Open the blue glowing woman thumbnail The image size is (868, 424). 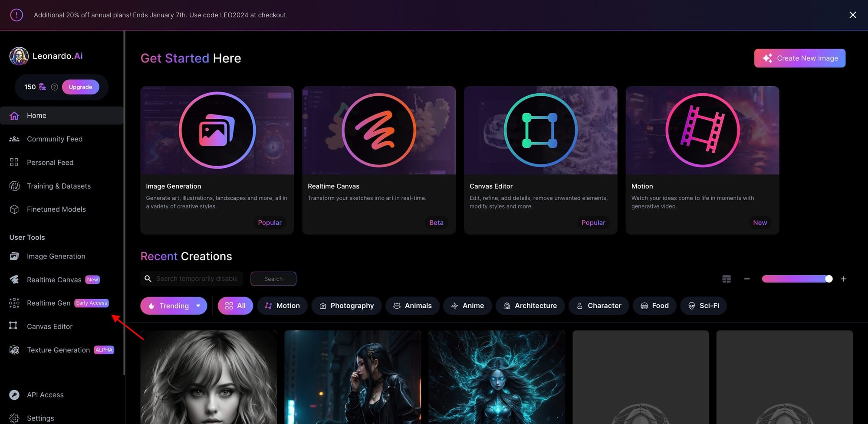pos(496,377)
